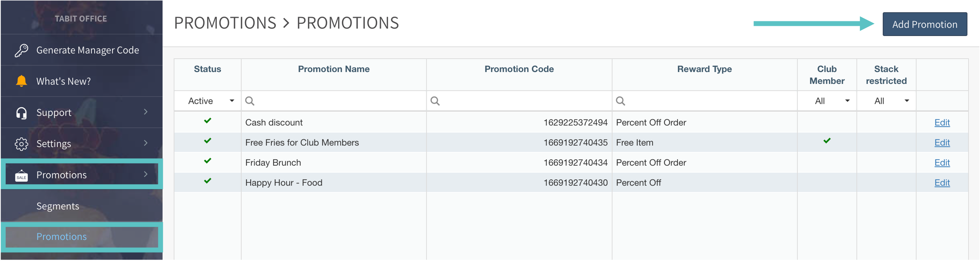Image resolution: width=980 pixels, height=261 pixels.
Task: Click the status checkmark for Happy Hour - Food
Action: 207,181
